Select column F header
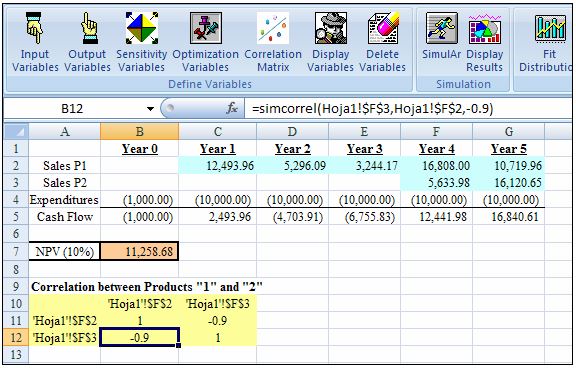Image resolution: width=576 pixels, height=368 pixels. pyautogui.click(x=436, y=131)
